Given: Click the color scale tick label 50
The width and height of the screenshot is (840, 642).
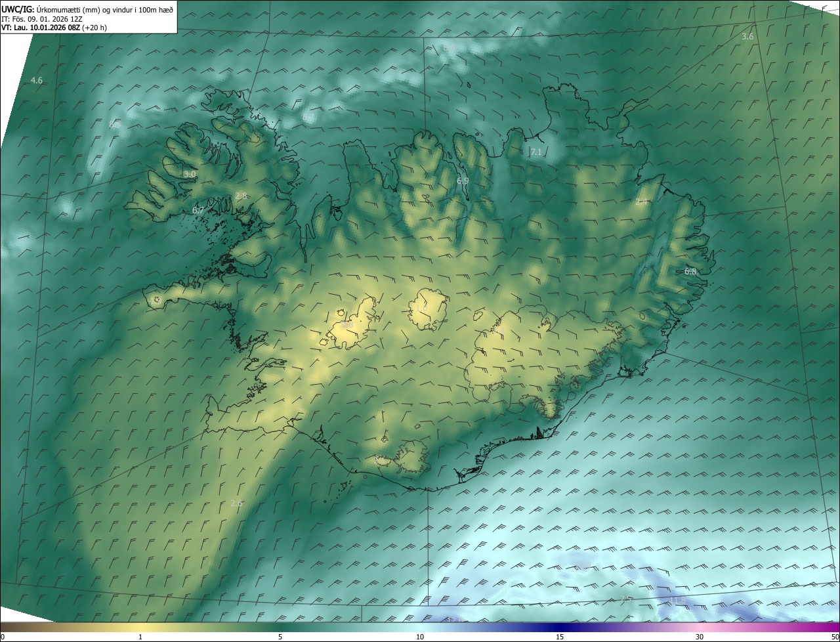Looking at the screenshot, I should coord(835,637).
